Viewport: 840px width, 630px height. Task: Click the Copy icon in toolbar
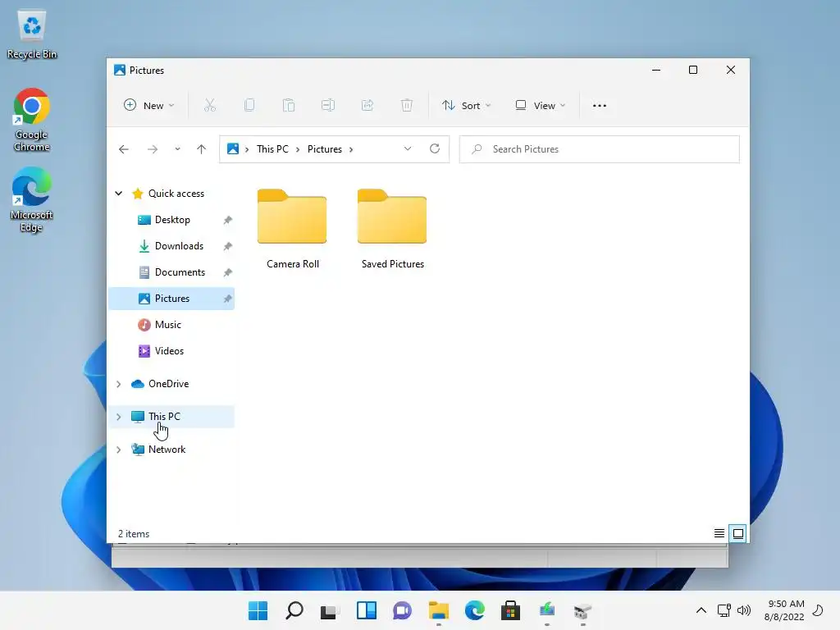pos(249,106)
